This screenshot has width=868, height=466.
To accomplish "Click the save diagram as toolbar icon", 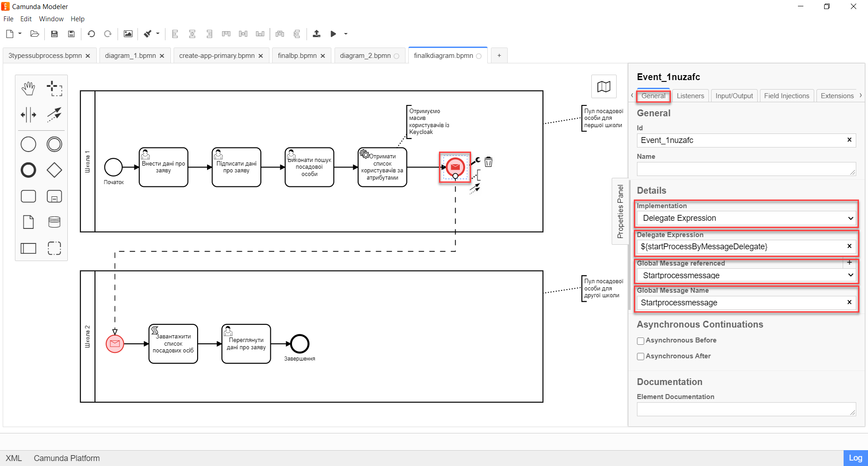I will pyautogui.click(x=71, y=34).
